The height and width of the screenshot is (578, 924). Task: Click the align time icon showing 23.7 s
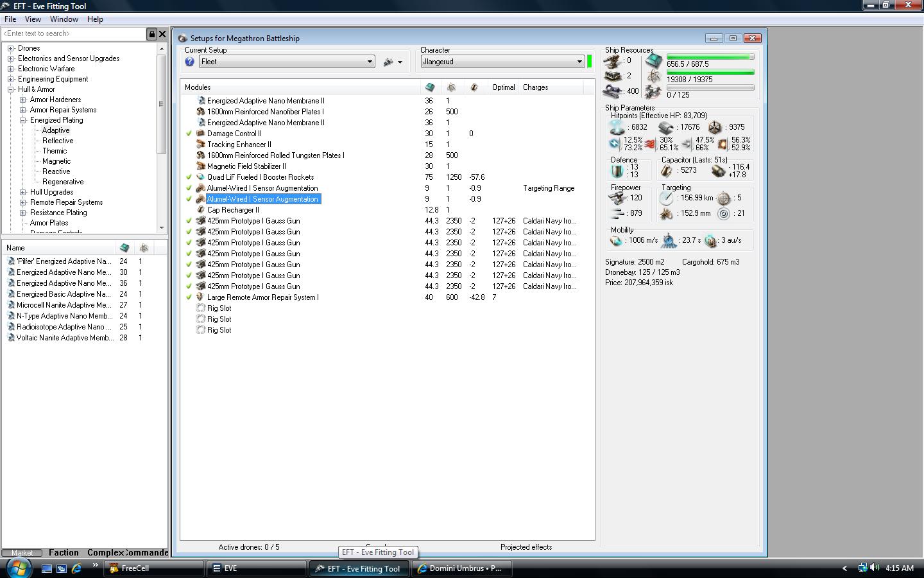click(669, 240)
